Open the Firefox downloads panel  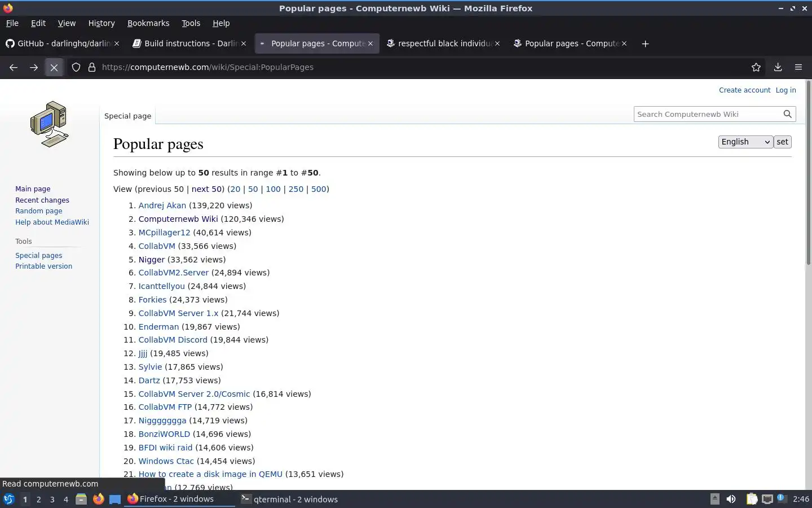778,67
